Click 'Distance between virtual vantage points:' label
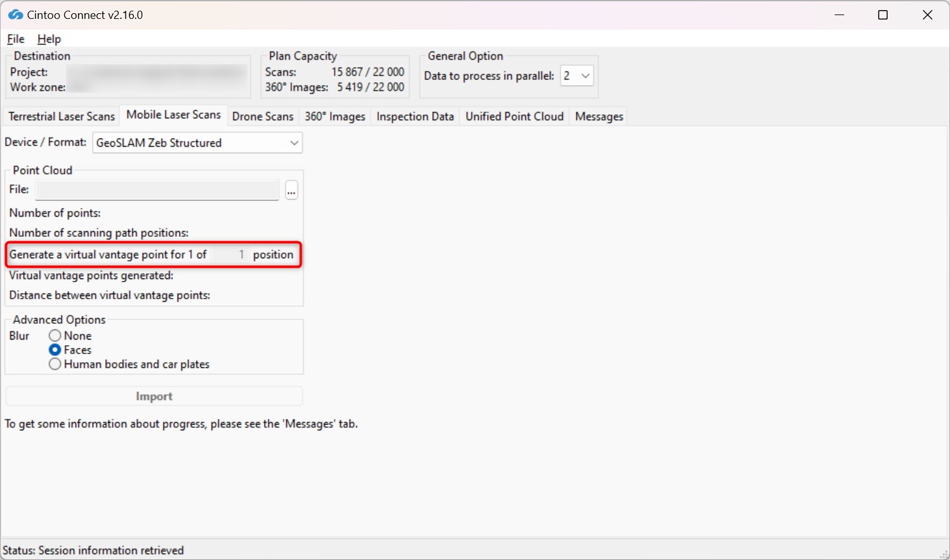950x560 pixels. (110, 295)
